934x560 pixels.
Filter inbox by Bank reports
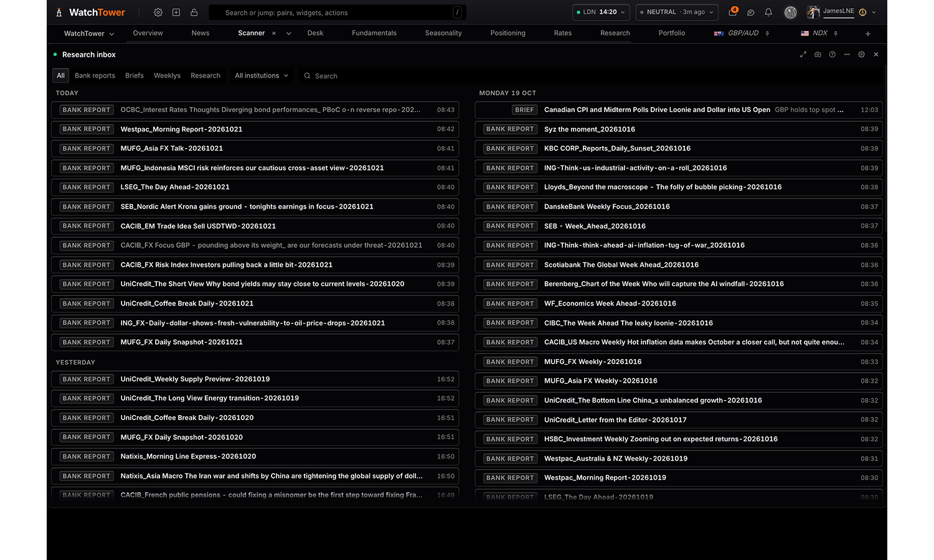(95, 76)
